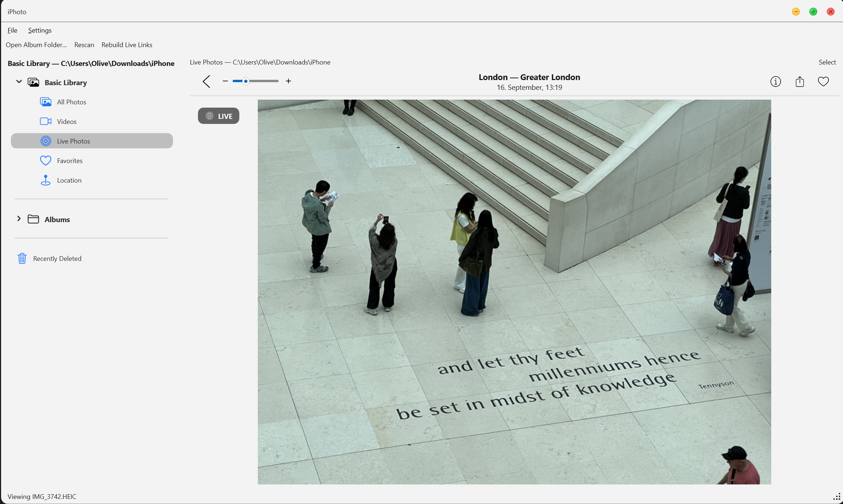Zoom in with the plus button
The image size is (843, 504).
coord(288,81)
